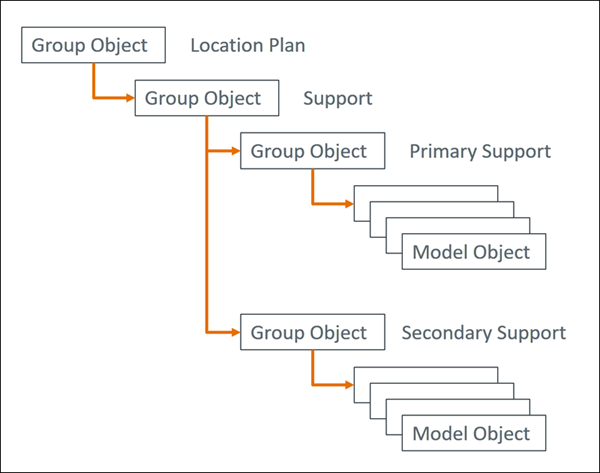The width and height of the screenshot is (600, 473).
Task: Click arrowhead pointing to Primary Support model stack
Action: (x=348, y=204)
